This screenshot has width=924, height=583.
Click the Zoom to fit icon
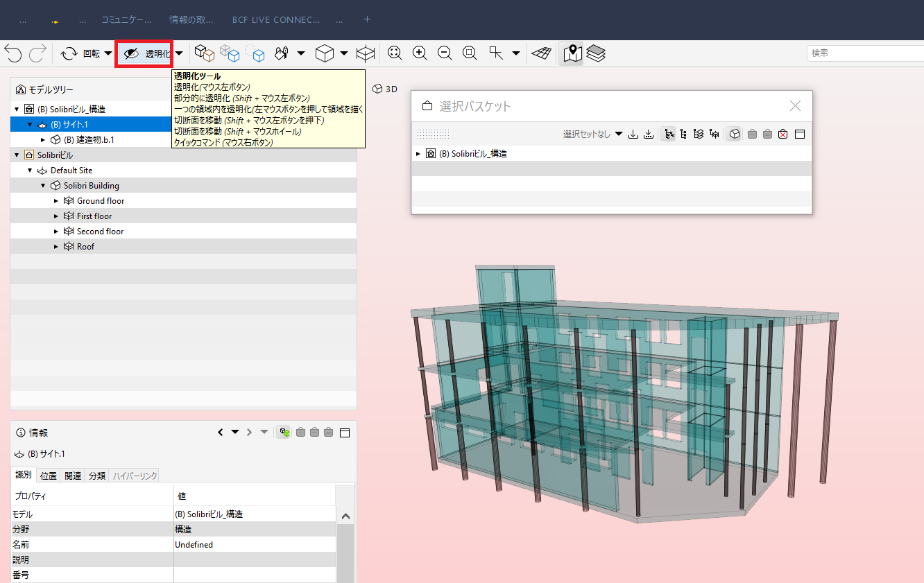click(x=395, y=53)
